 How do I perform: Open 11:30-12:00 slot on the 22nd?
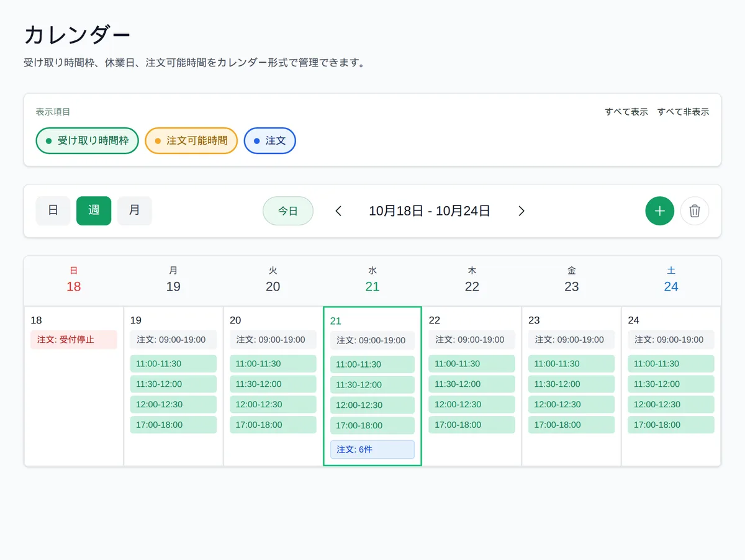pos(472,384)
